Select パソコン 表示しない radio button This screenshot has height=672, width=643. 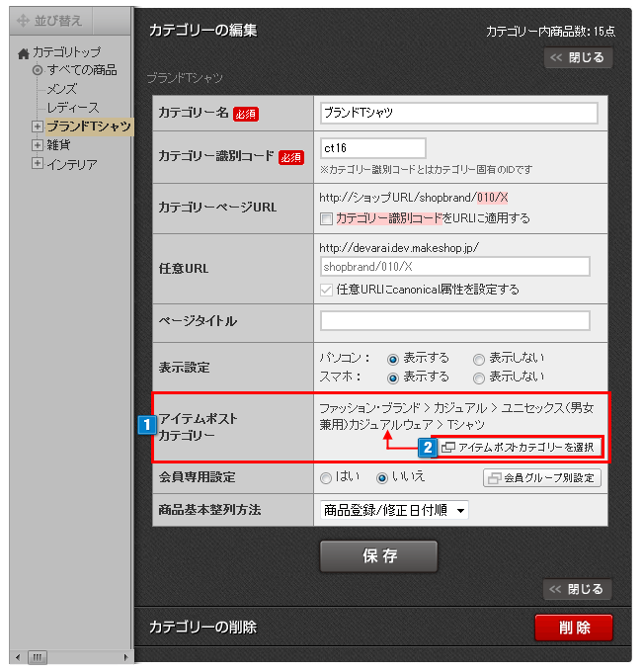pos(479,358)
